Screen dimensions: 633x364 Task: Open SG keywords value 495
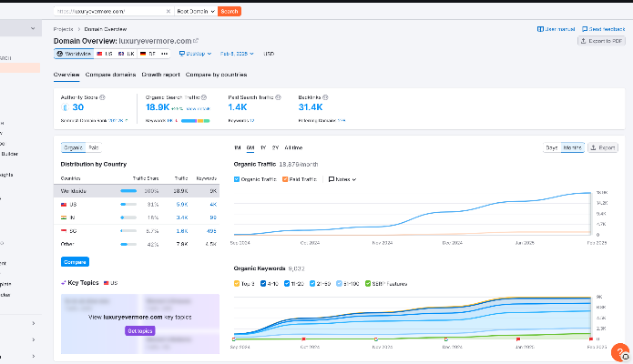211,231
